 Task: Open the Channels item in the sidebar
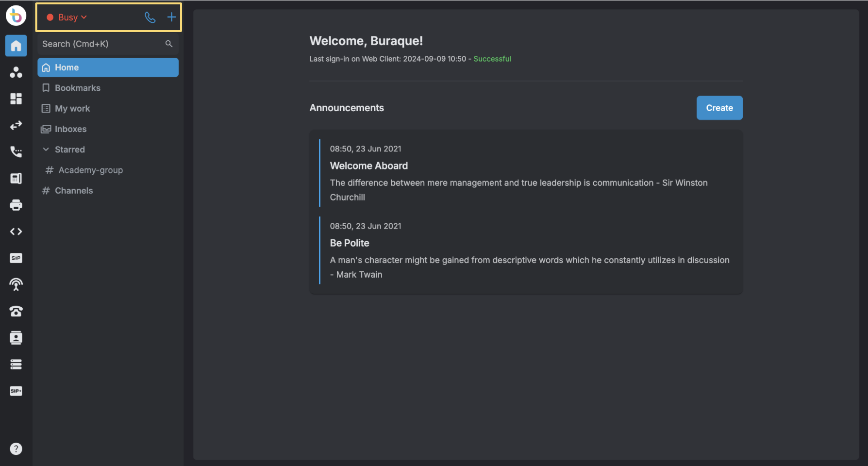74,191
